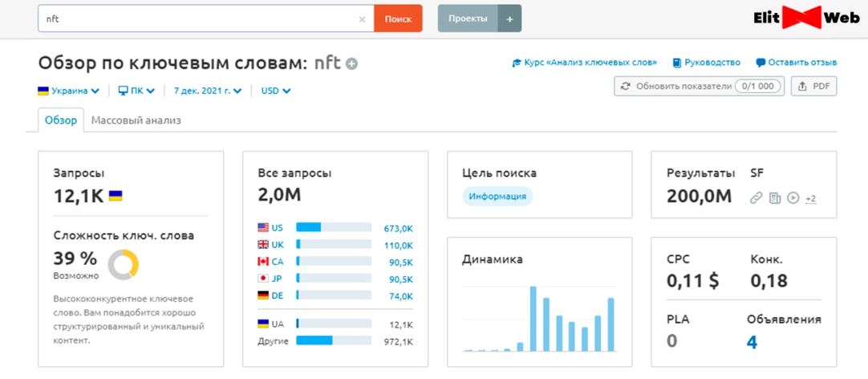Click the Информация search intent badge

pyautogui.click(x=497, y=196)
